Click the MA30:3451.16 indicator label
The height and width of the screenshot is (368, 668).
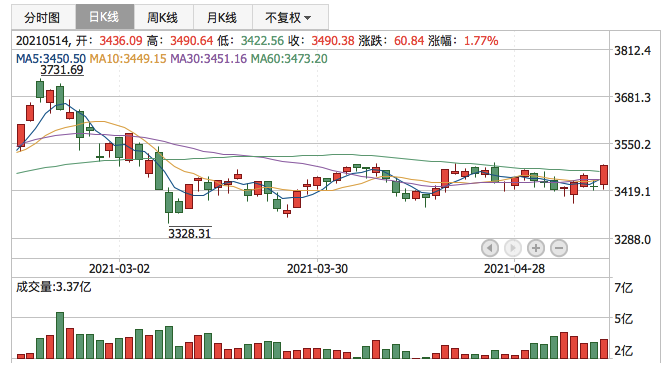point(208,58)
